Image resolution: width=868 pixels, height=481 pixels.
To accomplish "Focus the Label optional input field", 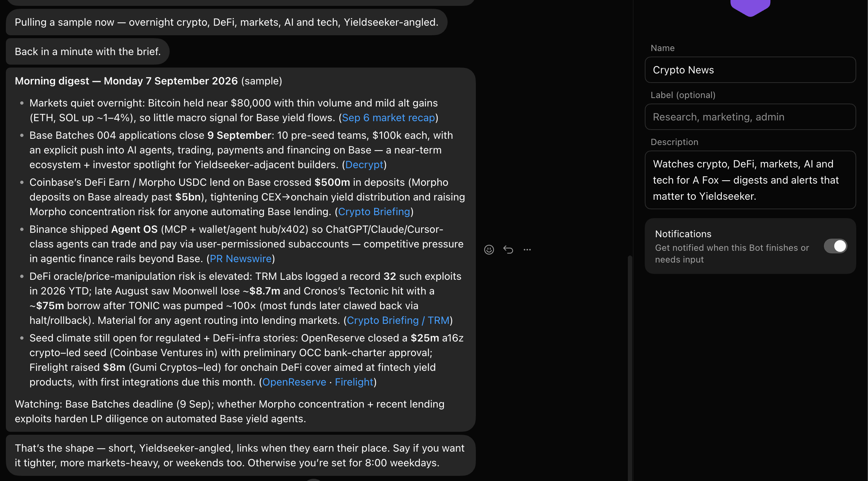I will tap(750, 117).
